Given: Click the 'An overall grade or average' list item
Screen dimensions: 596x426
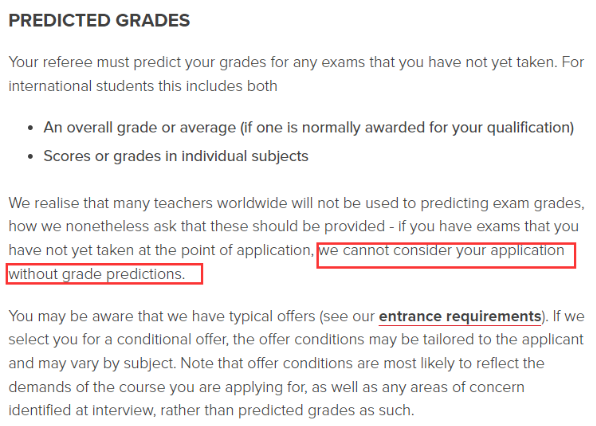Looking at the screenshot, I should tap(309, 128).
